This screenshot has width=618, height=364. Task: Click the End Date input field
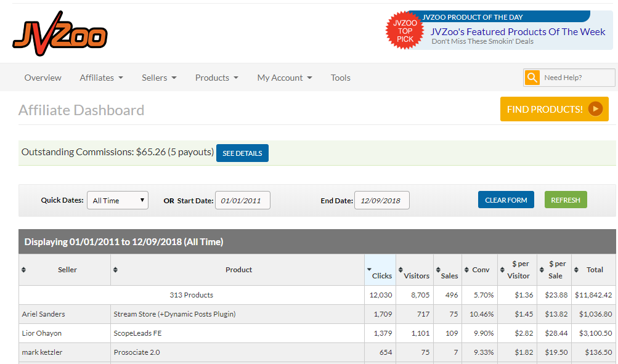pos(381,200)
